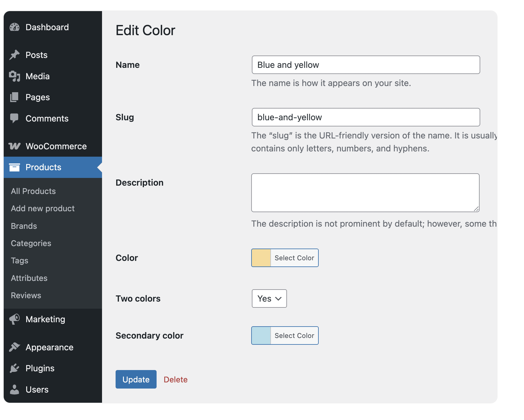The height and width of the screenshot is (420, 524).
Task: Open Categories under Products
Action: 31,243
